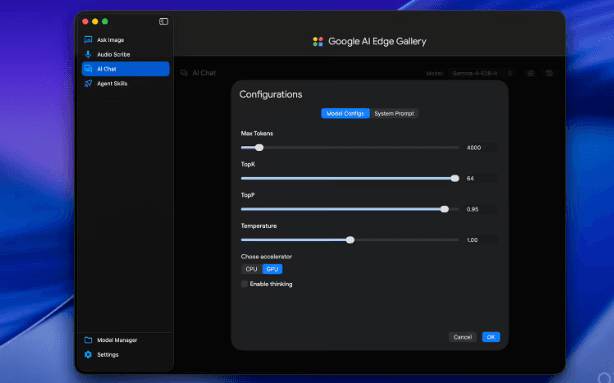The height and width of the screenshot is (383, 614).
Task: Click the TopP slider handle
Action: tap(444, 209)
